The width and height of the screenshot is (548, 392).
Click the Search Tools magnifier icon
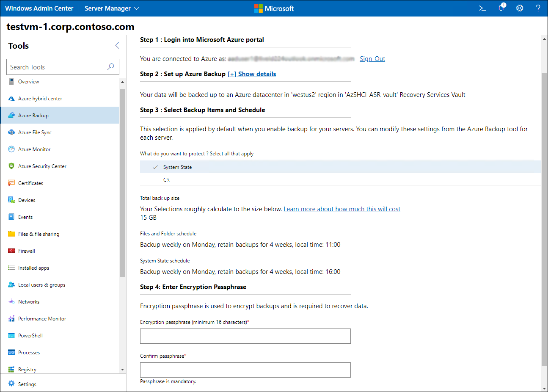pyautogui.click(x=110, y=67)
